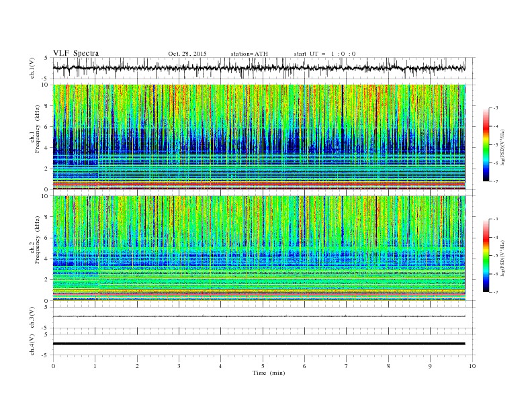Screen dimensions: 532x411
Task: Click the thin ch.3 voltage trace
Action: coord(259,316)
